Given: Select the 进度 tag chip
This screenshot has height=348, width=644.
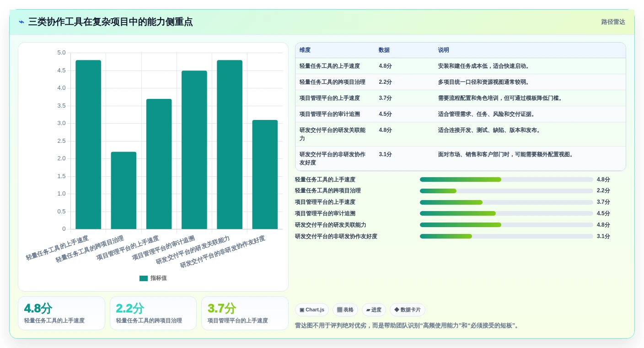Looking at the screenshot, I should [x=374, y=310].
